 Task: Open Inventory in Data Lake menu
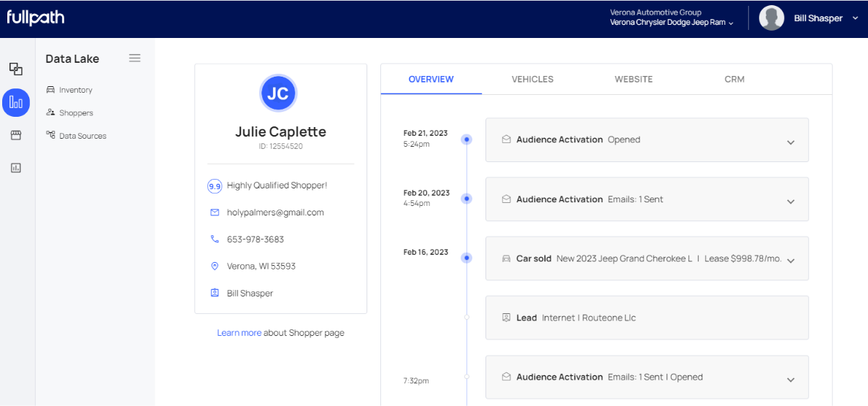[x=75, y=90]
